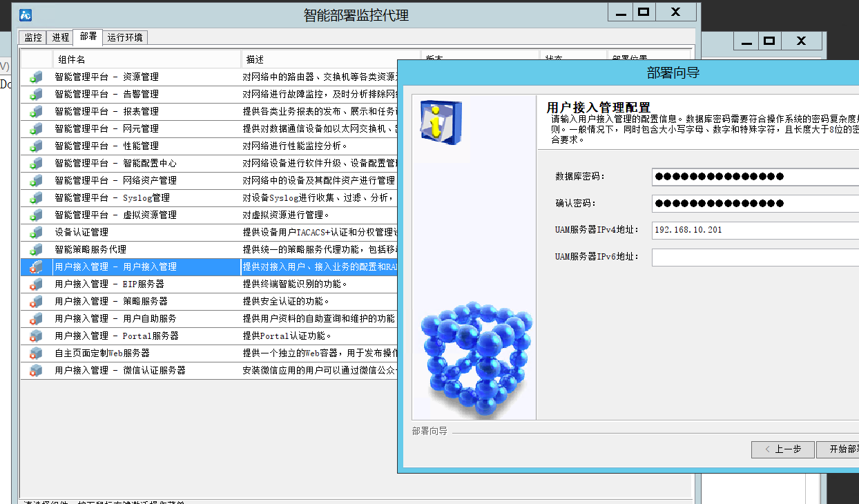Click the icon for 智能管理平台 - 报表管理 row

[37, 111]
